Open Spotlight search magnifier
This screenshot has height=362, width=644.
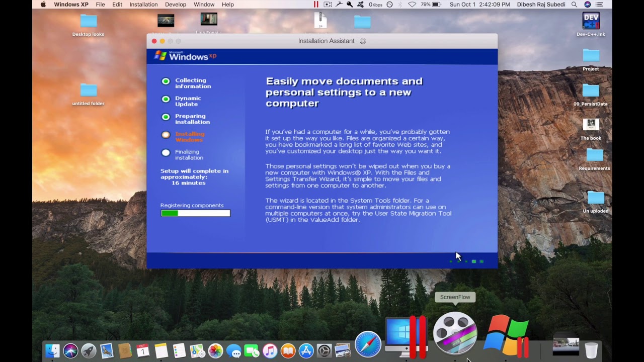coord(574,5)
